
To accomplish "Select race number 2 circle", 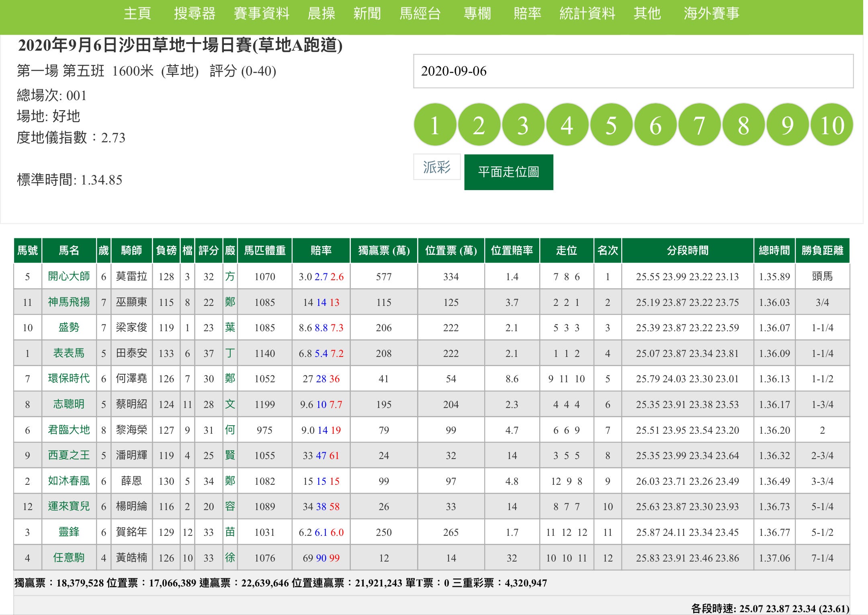I will pyautogui.click(x=479, y=125).
